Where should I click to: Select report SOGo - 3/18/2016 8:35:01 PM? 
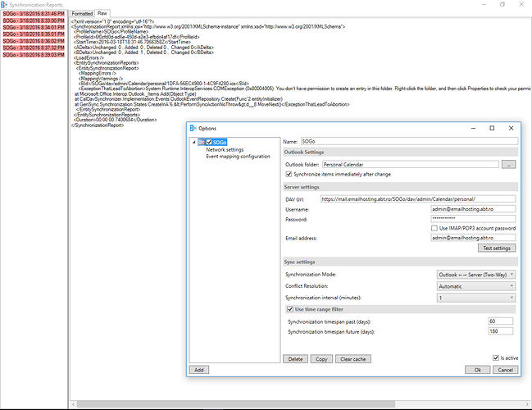(34, 34)
